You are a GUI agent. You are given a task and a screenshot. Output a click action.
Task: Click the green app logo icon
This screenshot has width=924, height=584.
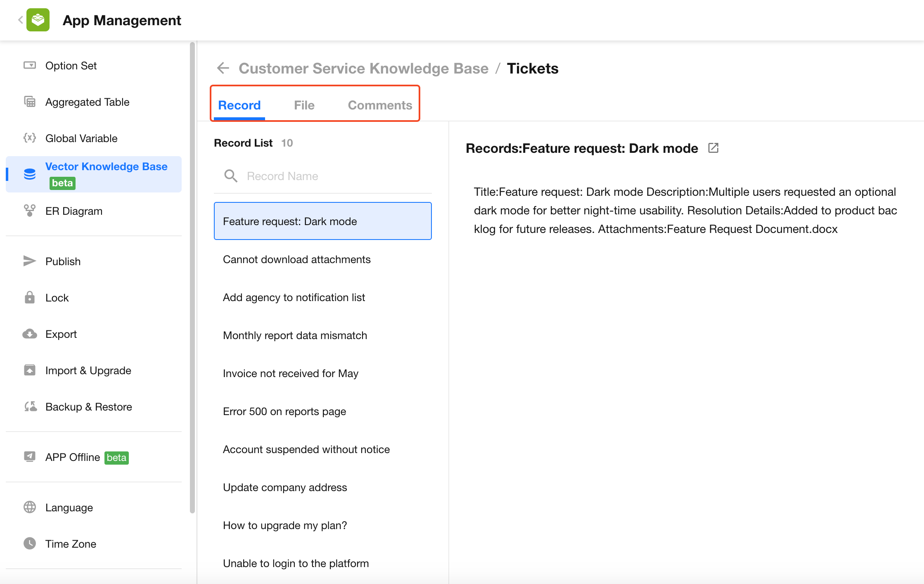click(x=38, y=20)
